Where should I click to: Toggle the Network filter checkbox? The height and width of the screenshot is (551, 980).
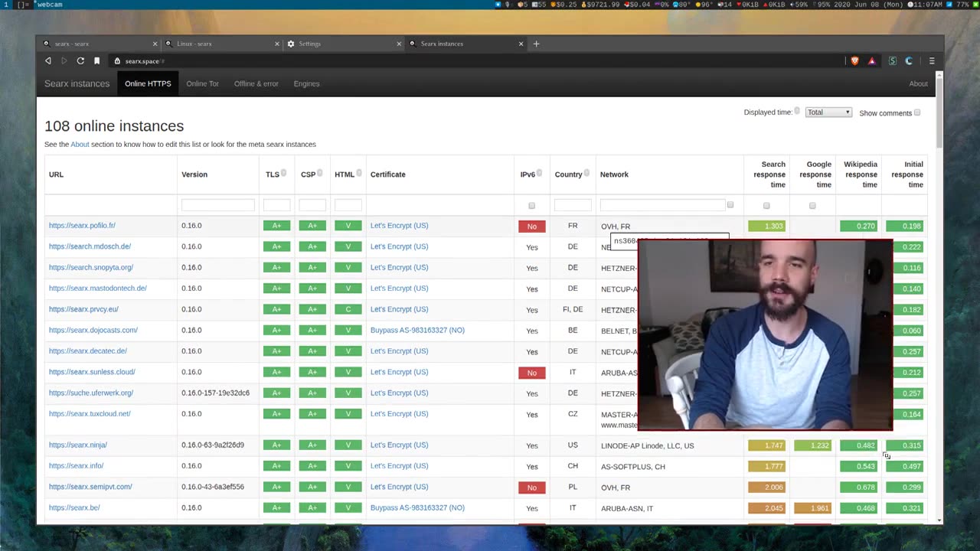click(730, 205)
